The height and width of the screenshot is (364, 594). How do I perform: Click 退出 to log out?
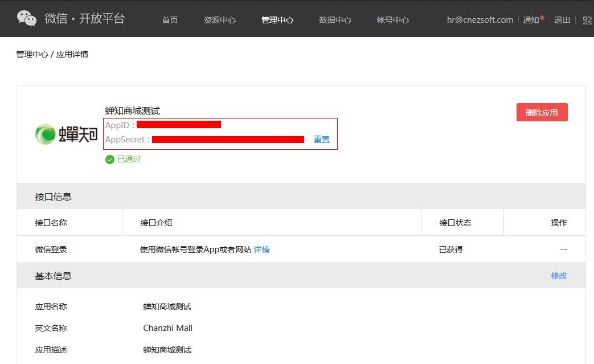coord(562,20)
